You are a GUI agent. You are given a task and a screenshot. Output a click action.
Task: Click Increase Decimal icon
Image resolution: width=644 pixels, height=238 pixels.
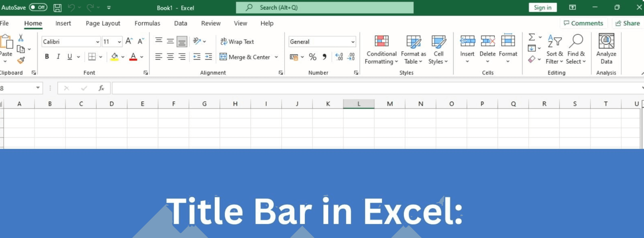(339, 57)
